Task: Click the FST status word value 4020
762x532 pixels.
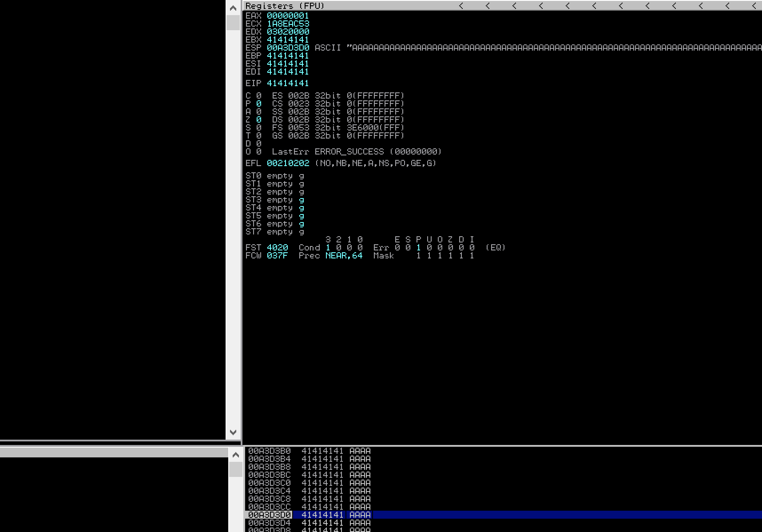Action: click(277, 248)
